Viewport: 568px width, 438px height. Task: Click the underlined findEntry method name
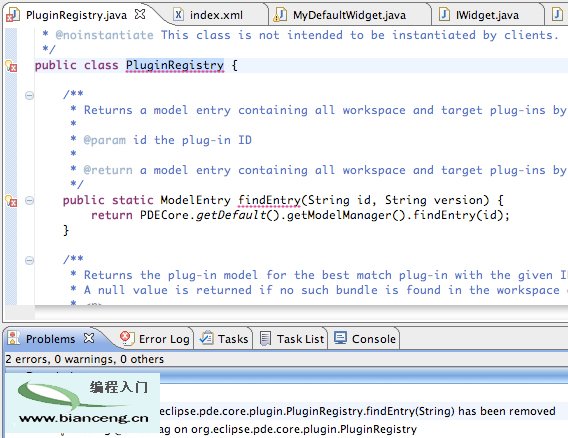click(269, 200)
